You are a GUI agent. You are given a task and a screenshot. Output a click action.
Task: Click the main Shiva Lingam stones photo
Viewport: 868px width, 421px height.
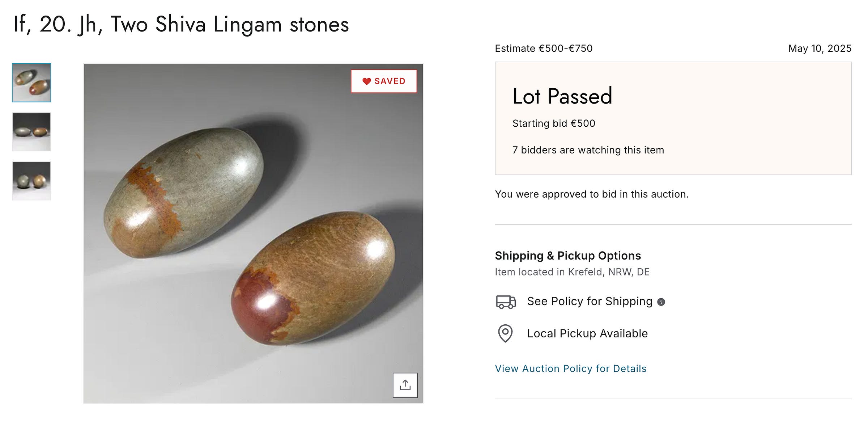tap(253, 233)
